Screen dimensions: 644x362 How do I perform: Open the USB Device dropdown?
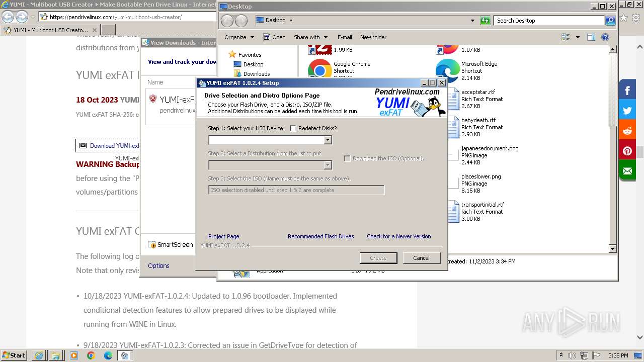(328, 140)
